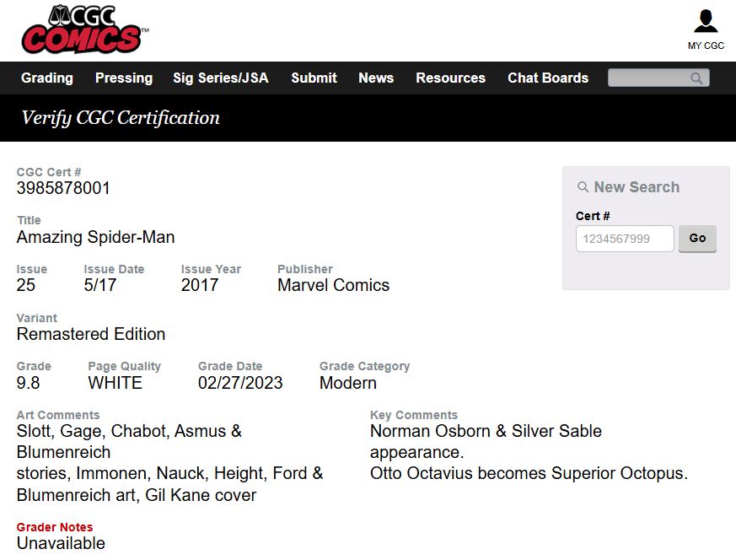736x560 pixels.
Task: Open the Resources menu
Action: [x=450, y=78]
